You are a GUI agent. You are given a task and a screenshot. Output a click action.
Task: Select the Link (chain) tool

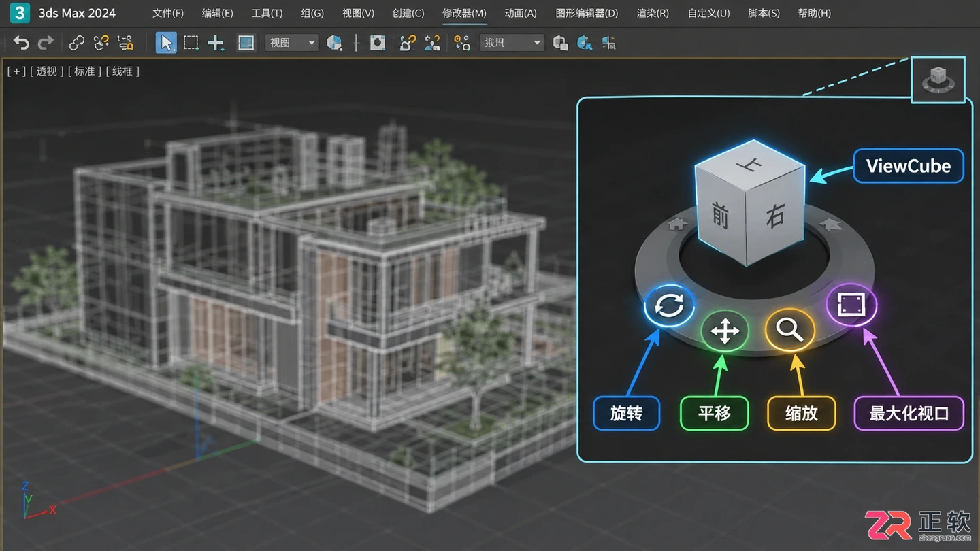point(77,44)
